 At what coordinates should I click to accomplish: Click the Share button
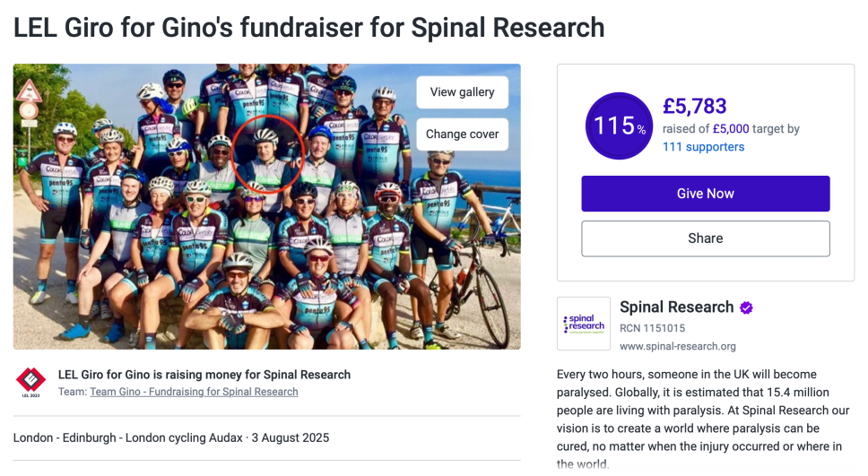(x=705, y=238)
